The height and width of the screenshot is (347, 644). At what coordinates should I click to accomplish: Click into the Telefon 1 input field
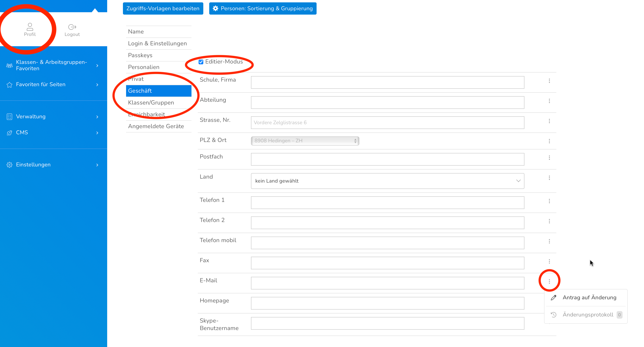388,203
